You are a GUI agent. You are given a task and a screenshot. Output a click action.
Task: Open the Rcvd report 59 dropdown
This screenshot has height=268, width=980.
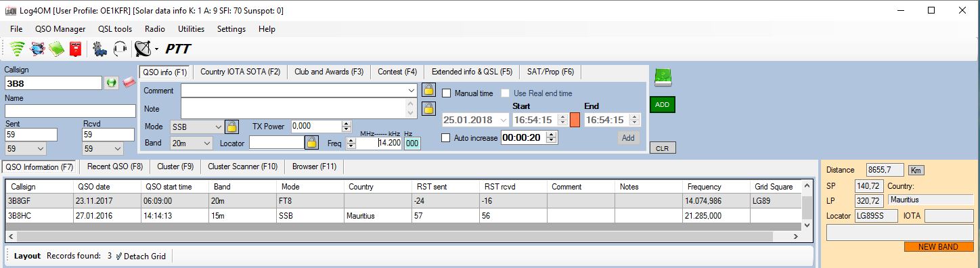click(118, 148)
